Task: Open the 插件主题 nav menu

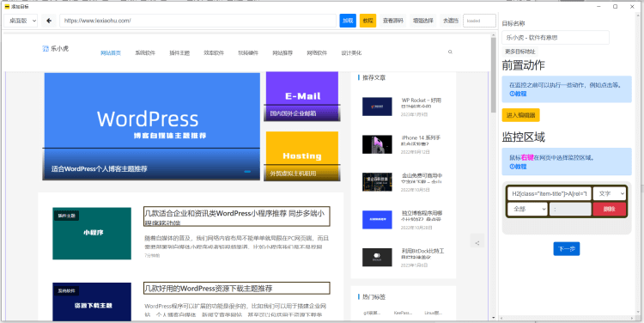Action: (179, 53)
